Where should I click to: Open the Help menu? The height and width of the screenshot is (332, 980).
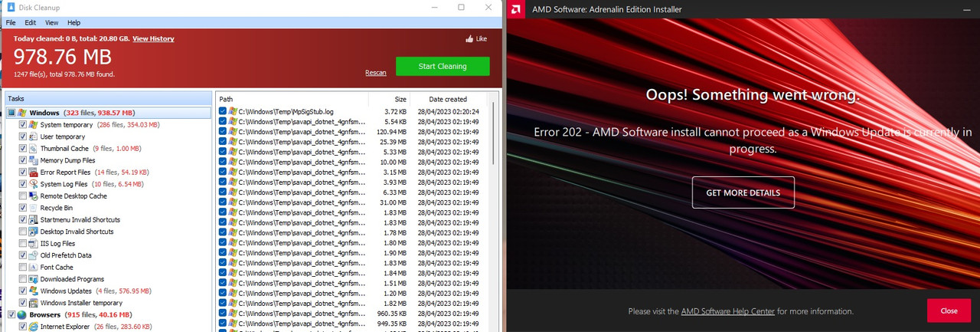tap(73, 23)
